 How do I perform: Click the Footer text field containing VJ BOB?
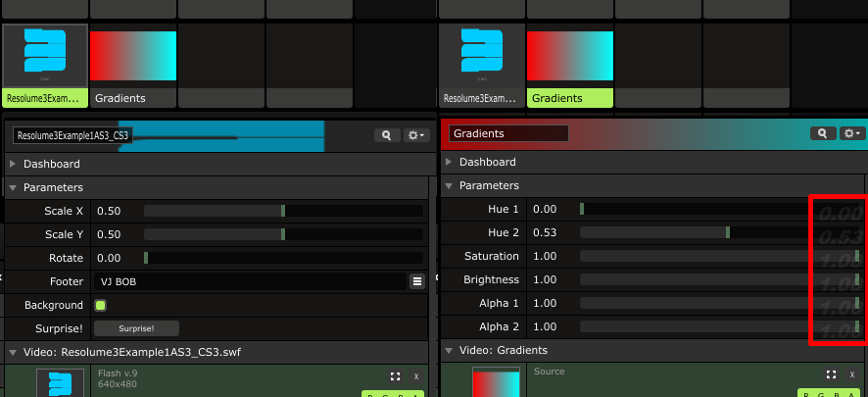250,281
